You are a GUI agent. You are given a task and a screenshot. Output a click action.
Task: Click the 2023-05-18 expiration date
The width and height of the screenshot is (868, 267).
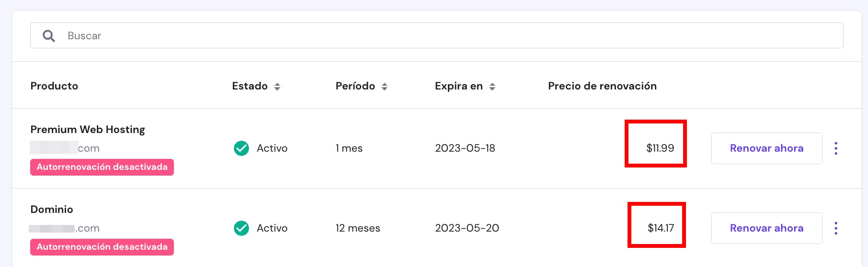(x=465, y=148)
